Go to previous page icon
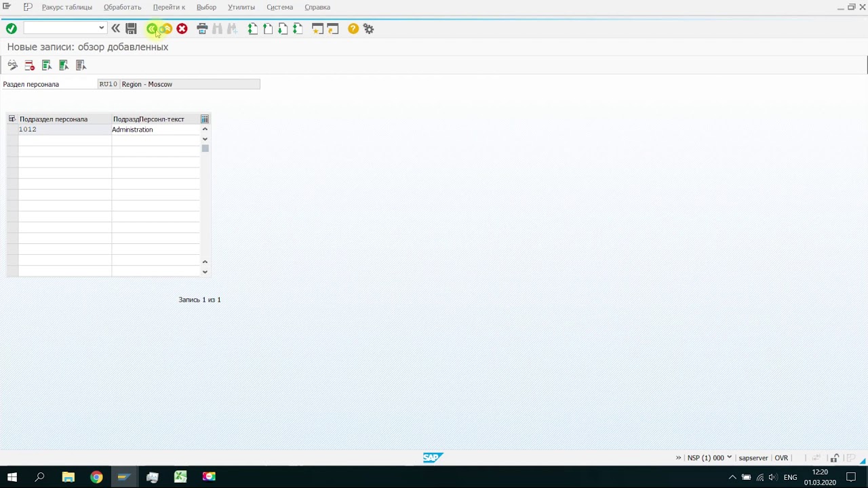This screenshot has height=488, width=868. [268, 28]
